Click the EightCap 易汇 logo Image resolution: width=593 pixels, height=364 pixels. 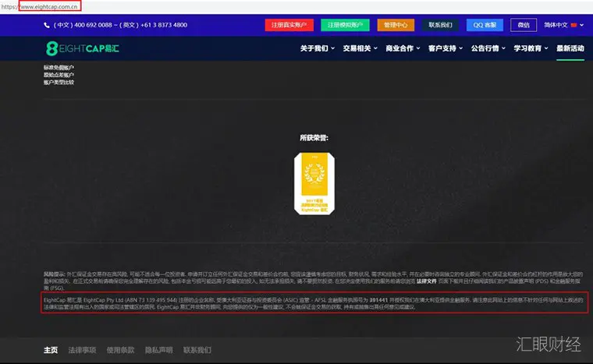(x=83, y=48)
